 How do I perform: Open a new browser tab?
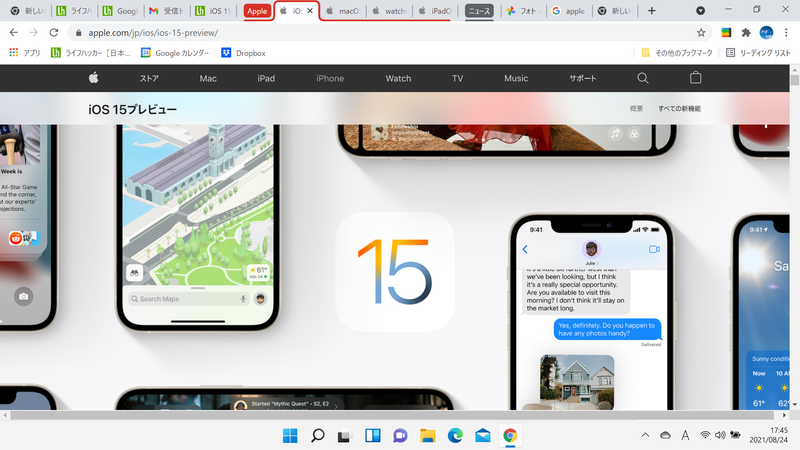click(652, 11)
